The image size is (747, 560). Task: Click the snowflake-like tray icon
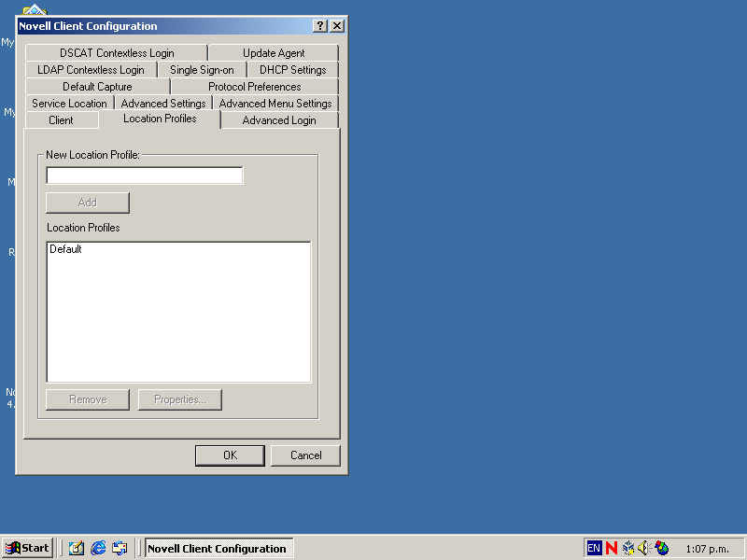tap(628, 548)
